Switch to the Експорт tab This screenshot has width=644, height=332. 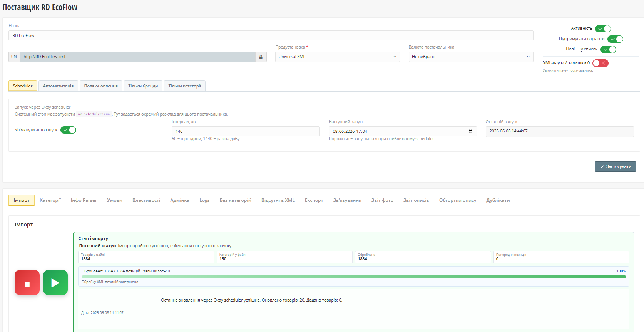[x=314, y=200]
